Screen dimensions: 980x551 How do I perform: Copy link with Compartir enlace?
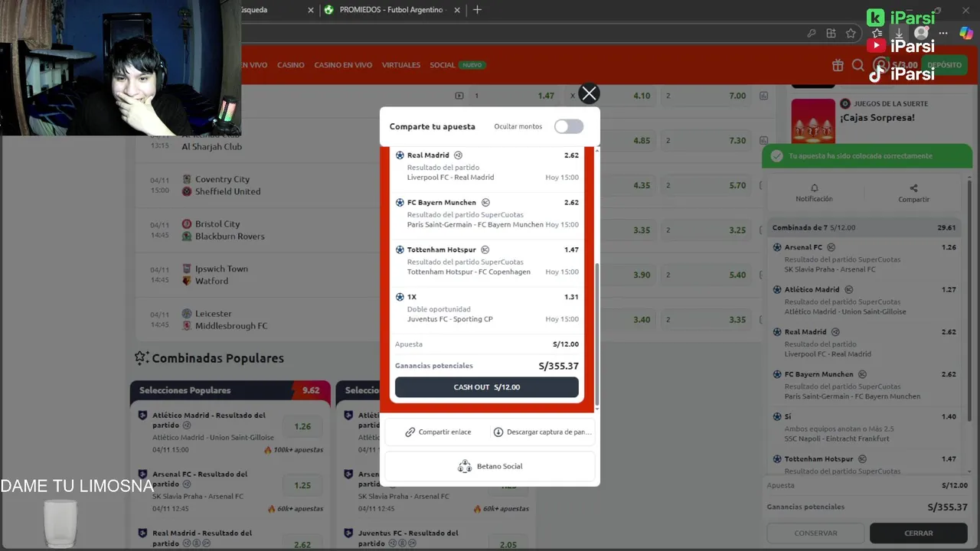click(438, 432)
